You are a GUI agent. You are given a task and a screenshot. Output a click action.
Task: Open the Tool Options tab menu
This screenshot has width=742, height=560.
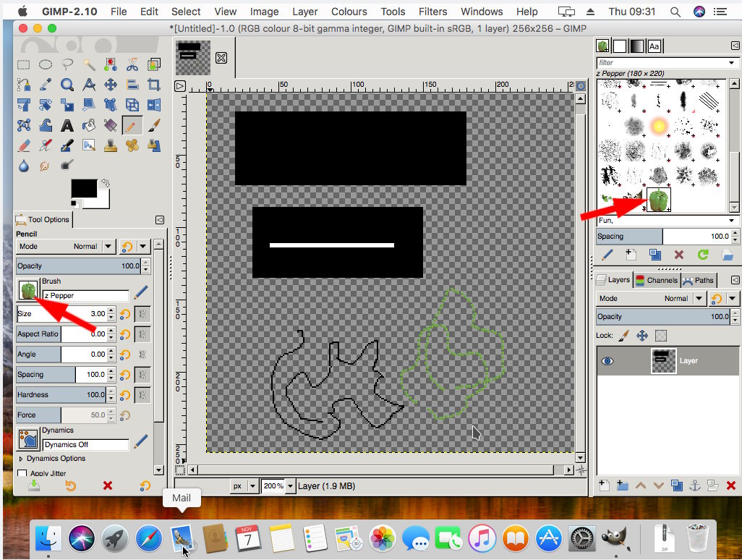point(160,220)
